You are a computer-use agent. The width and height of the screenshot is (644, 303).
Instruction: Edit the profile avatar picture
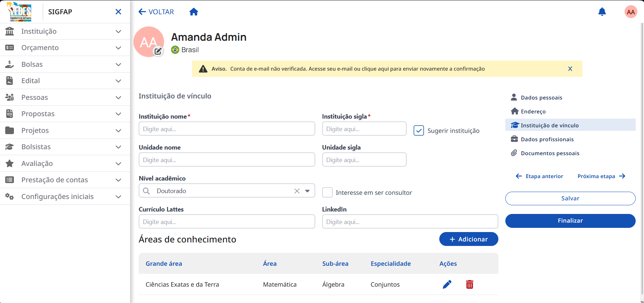(158, 51)
